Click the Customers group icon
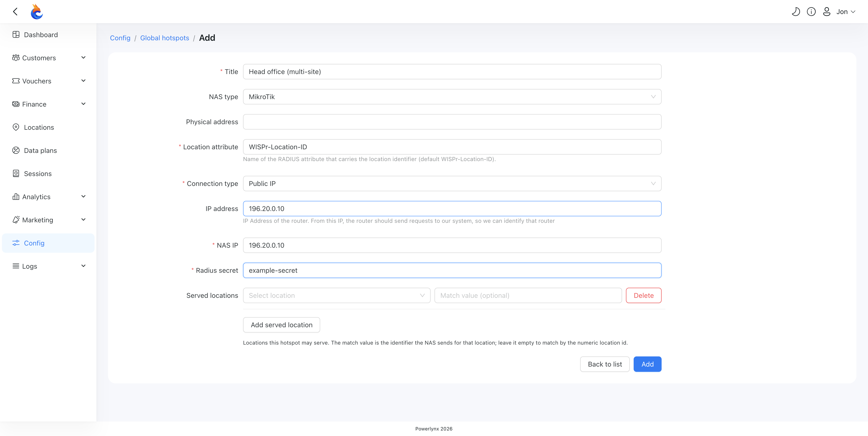 [16, 58]
